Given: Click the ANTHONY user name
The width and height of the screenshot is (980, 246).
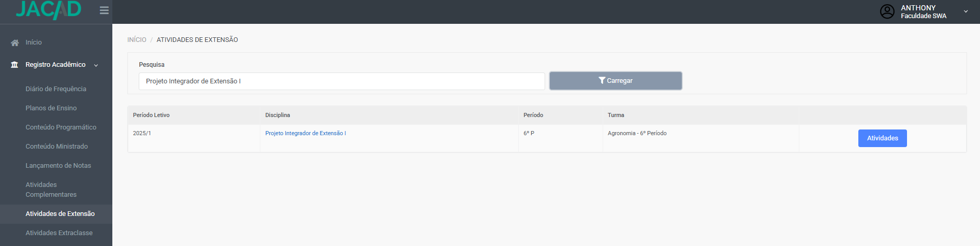Looking at the screenshot, I should 918,8.
